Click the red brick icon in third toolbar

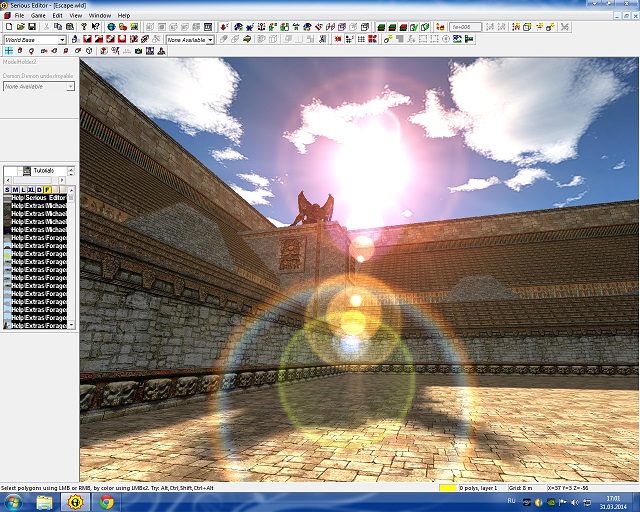tap(104, 51)
